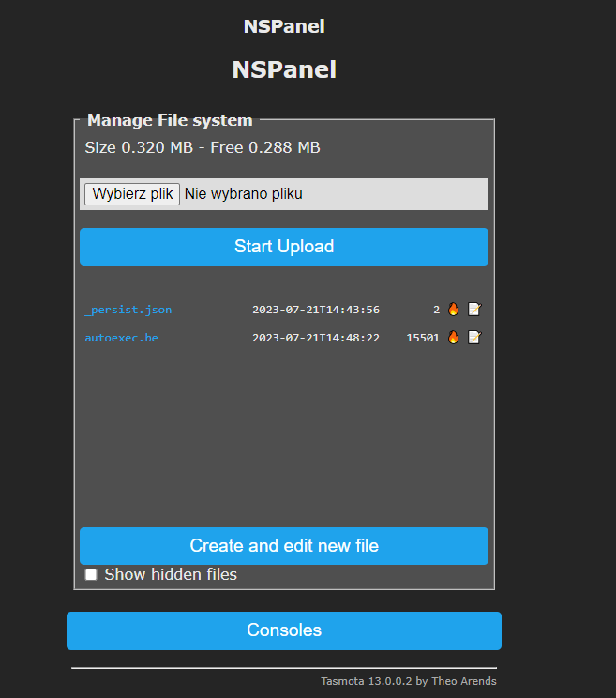Click the fire delete icon for _persist.json

click(454, 310)
